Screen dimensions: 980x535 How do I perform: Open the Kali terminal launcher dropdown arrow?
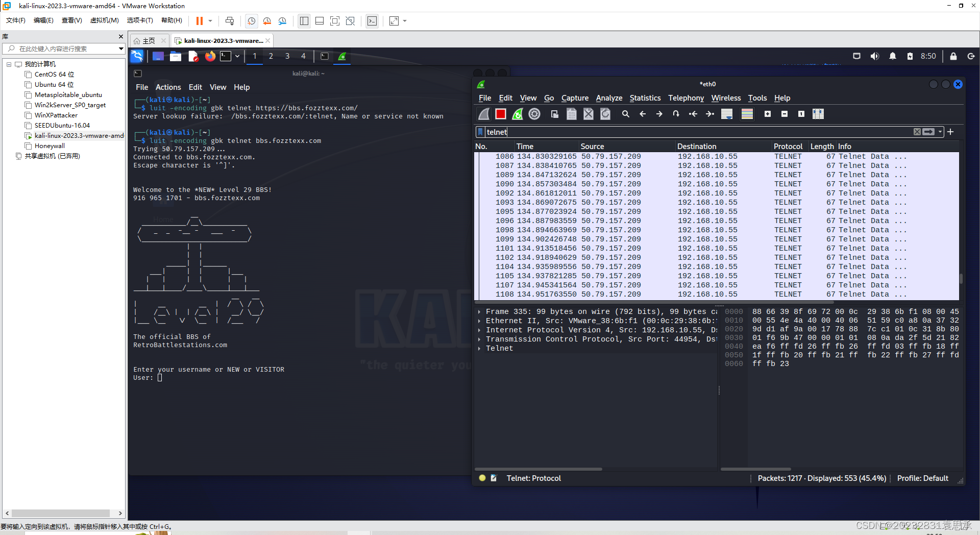pyautogui.click(x=237, y=56)
